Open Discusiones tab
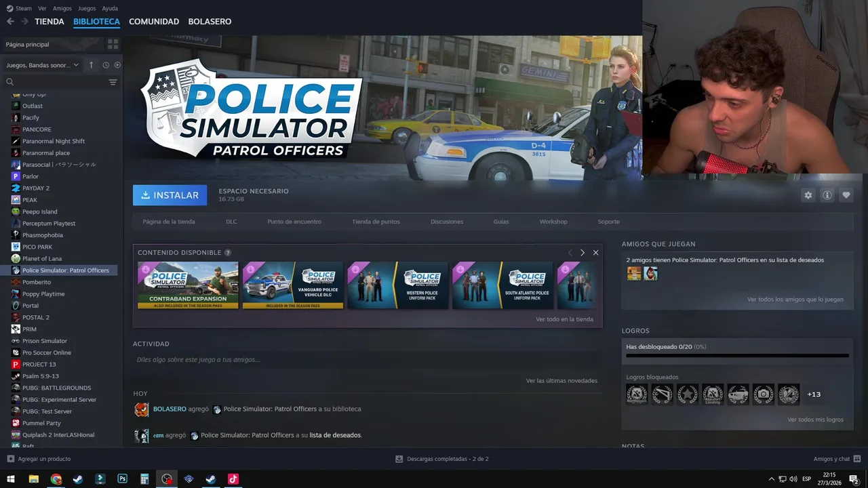 [x=447, y=222]
